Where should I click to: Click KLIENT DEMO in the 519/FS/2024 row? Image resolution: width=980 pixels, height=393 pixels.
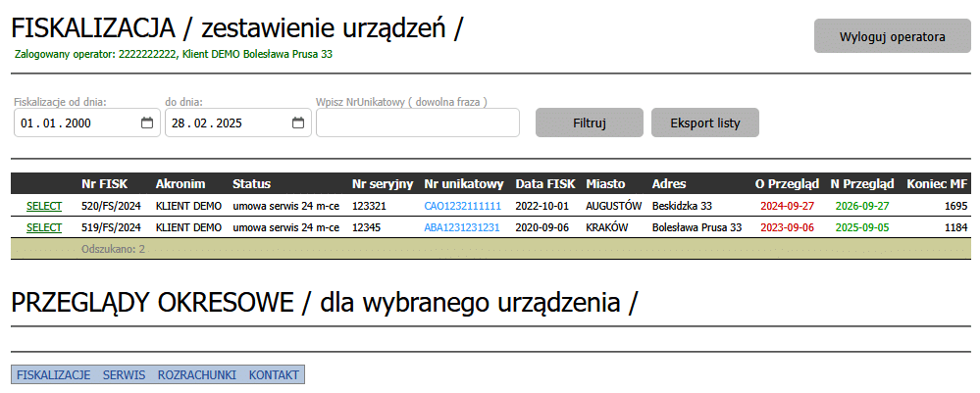[188, 227]
